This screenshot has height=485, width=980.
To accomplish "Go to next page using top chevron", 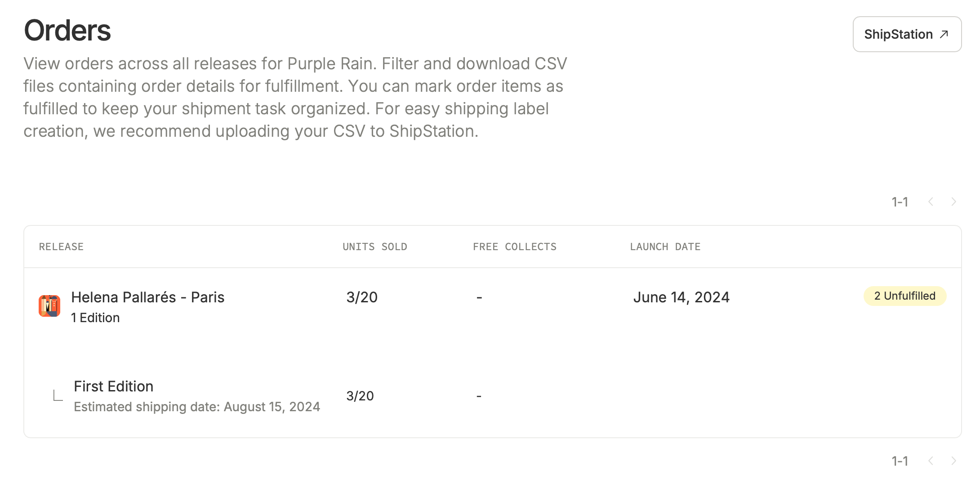I will tap(953, 202).
